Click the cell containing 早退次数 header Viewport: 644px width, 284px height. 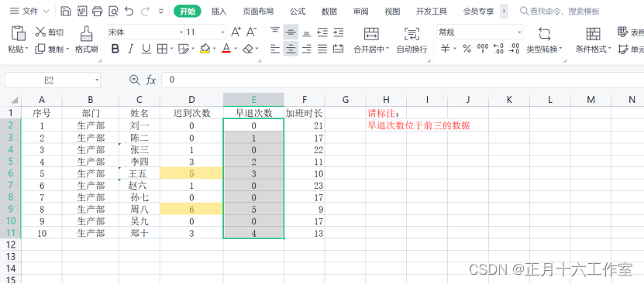pyautogui.click(x=254, y=113)
